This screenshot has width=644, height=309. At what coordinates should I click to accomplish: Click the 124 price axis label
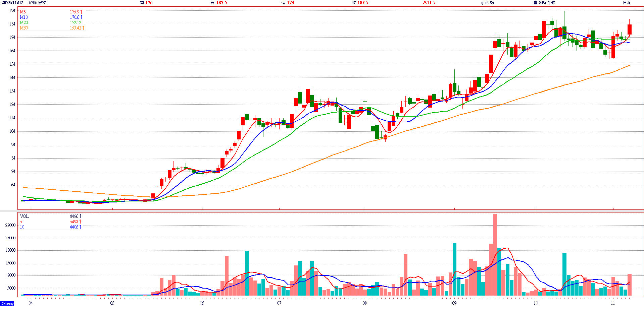click(12, 105)
